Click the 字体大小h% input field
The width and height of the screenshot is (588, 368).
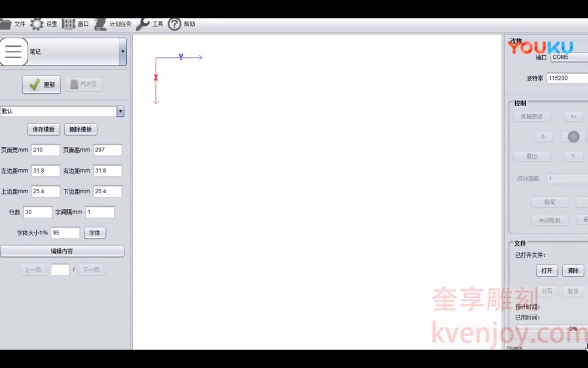[x=65, y=233]
